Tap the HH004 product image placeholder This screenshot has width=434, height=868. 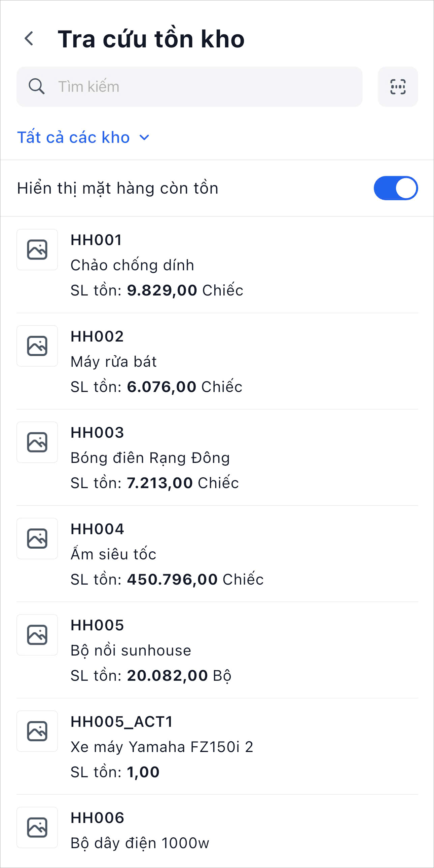pyautogui.click(x=37, y=539)
